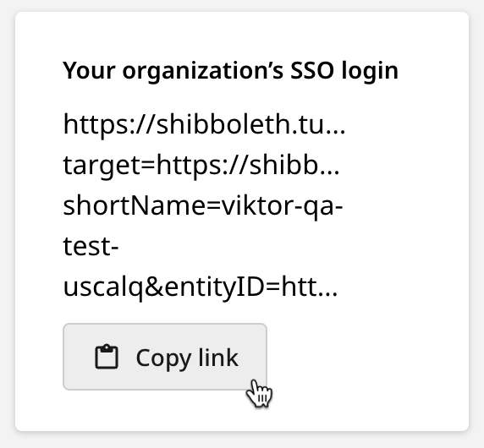Click the 'Your organization's SSO login' heading
Viewport: 484px width, 448px height.
(x=231, y=71)
